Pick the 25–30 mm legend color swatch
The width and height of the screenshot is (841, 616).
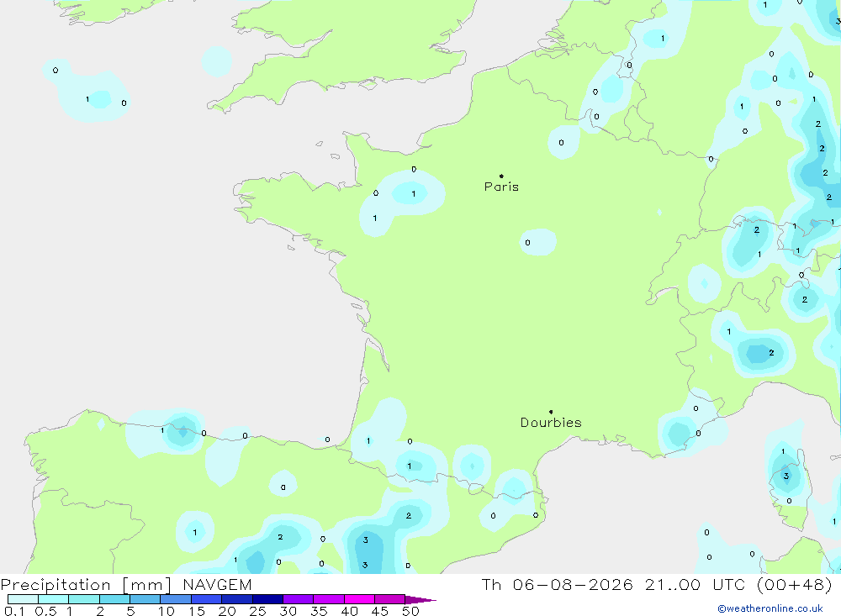click(267, 599)
